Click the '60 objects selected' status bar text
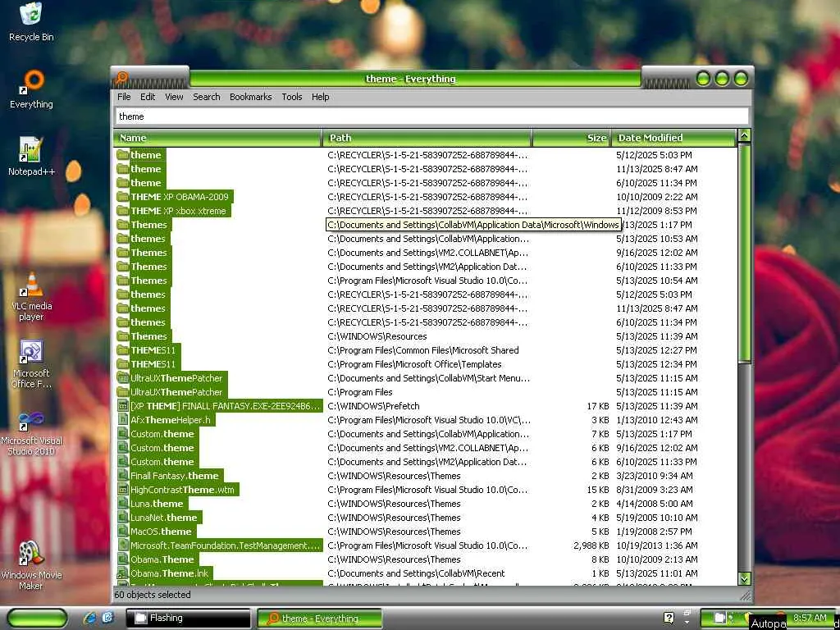Image resolution: width=840 pixels, height=630 pixels. coord(152,594)
